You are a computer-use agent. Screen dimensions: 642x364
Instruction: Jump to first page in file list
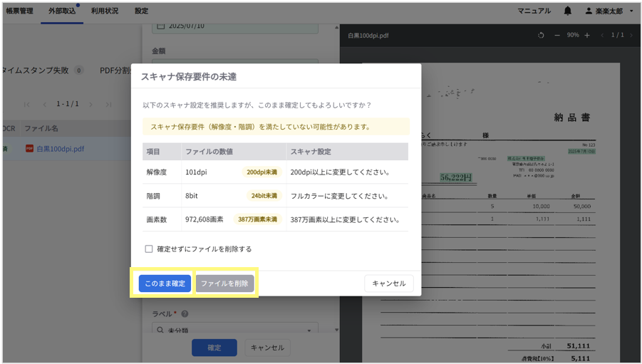click(x=27, y=105)
